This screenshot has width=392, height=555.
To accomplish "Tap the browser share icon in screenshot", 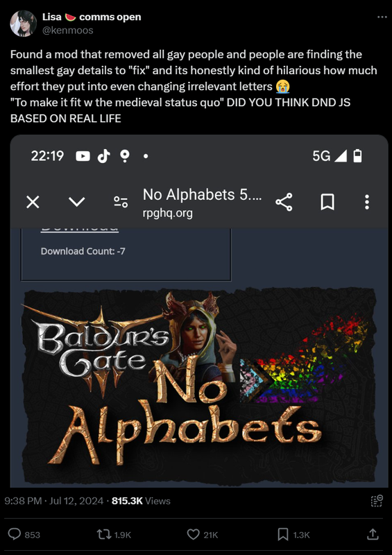I will coord(284,202).
